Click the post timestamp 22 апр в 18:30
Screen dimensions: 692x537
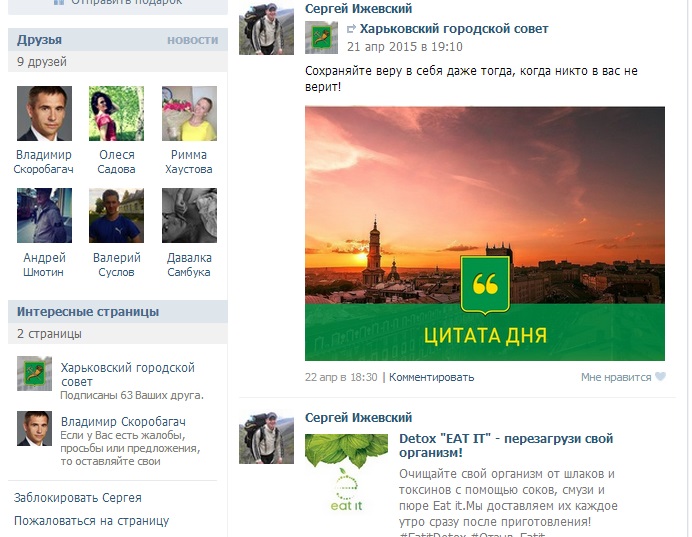pos(341,377)
